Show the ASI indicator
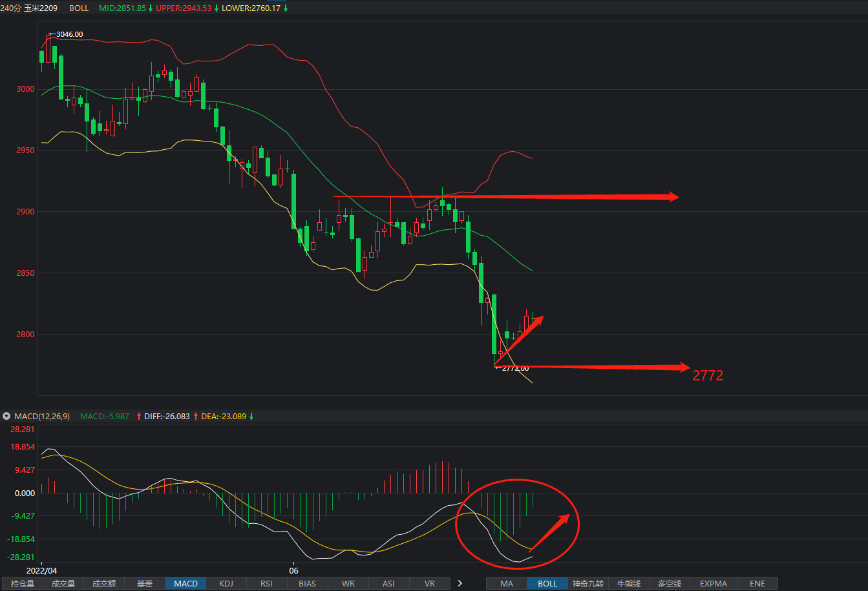Image resolution: width=868 pixels, height=591 pixels. [x=388, y=583]
